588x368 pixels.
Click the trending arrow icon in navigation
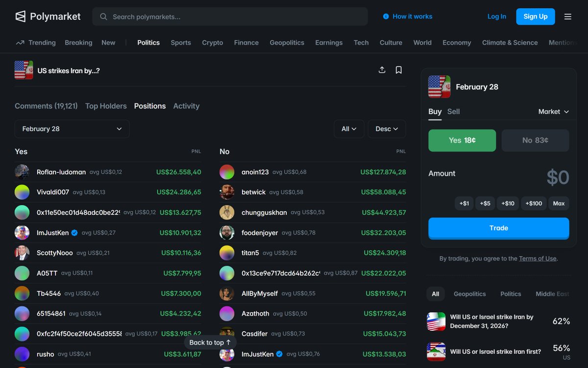click(x=21, y=43)
